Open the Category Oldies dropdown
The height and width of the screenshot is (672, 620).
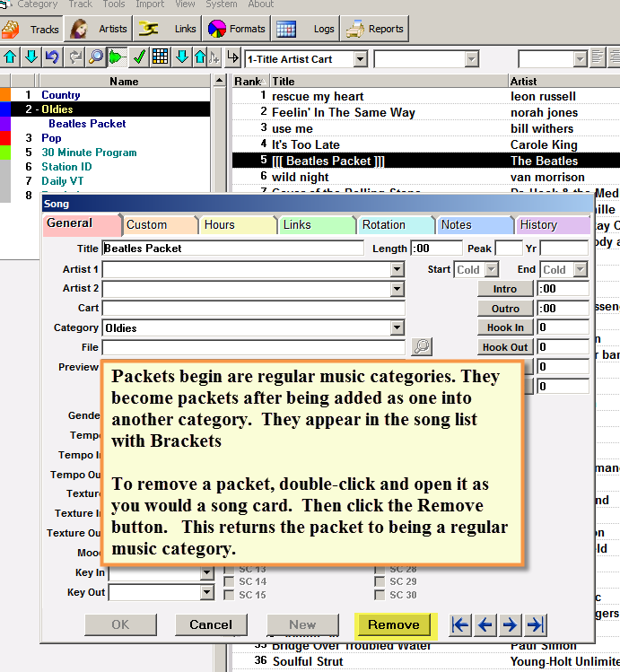[397, 327]
